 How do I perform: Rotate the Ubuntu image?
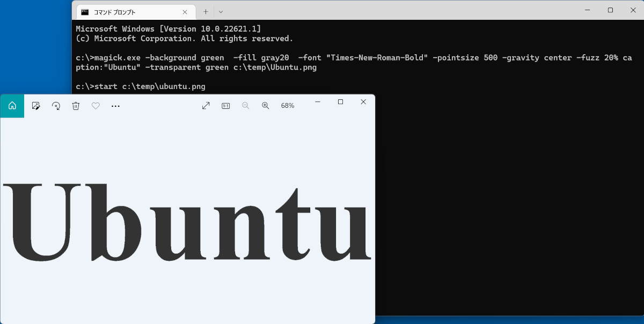[x=56, y=106]
